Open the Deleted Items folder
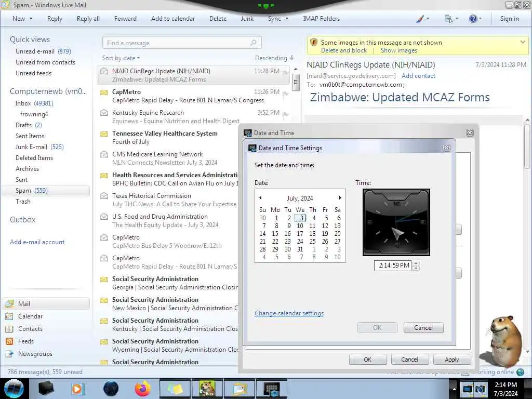 [34, 158]
